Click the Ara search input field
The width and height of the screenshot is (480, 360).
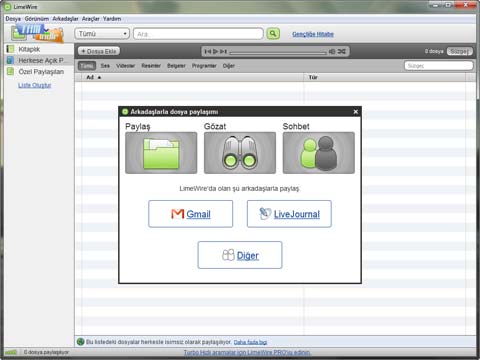point(198,34)
